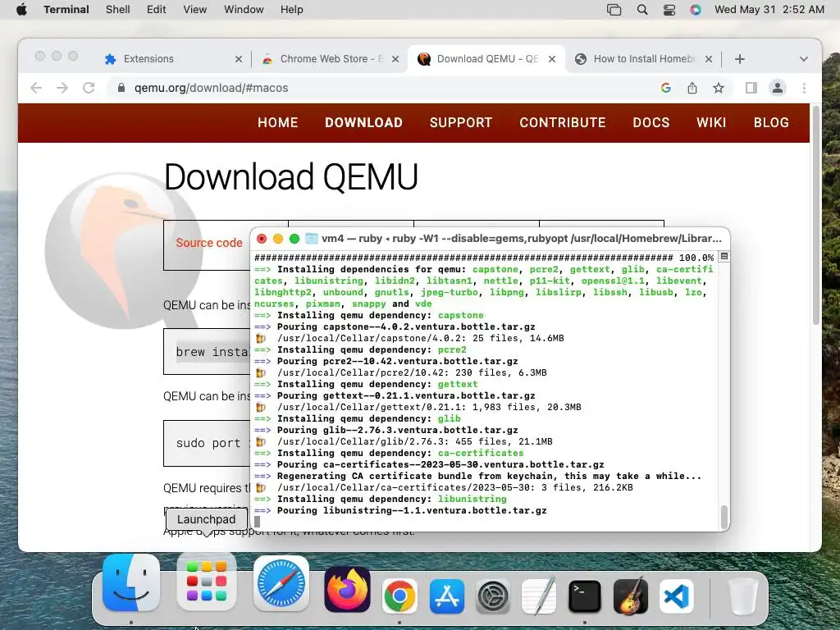840x630 pixels.
Task: Open System Settings from the Dock
Action: (x=493, y=596)
